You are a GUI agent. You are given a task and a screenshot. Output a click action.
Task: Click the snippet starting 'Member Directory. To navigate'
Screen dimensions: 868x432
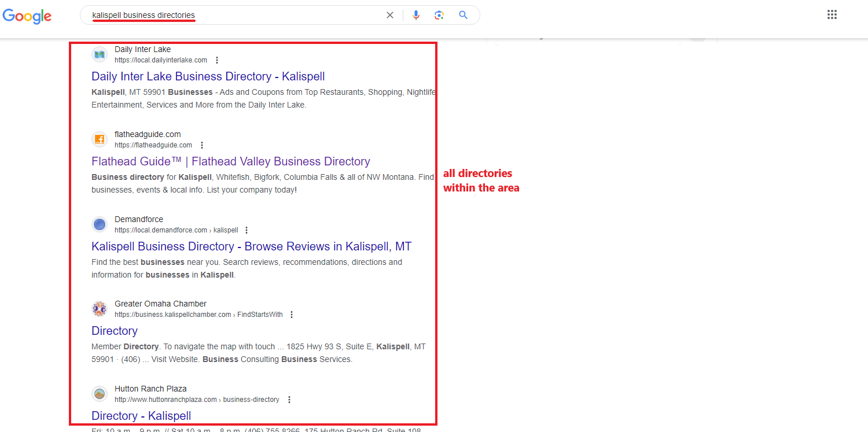pyautogui.click(x=259, y=353)
